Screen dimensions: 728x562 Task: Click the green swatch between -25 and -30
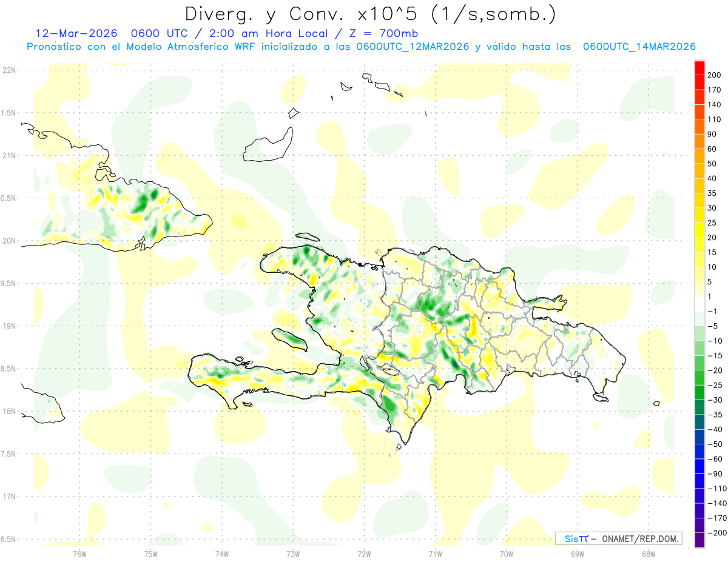coord(699,392)
